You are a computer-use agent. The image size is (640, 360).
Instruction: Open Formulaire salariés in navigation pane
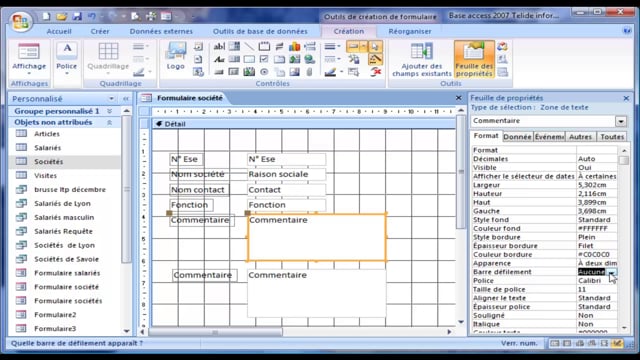click(67, 273)
